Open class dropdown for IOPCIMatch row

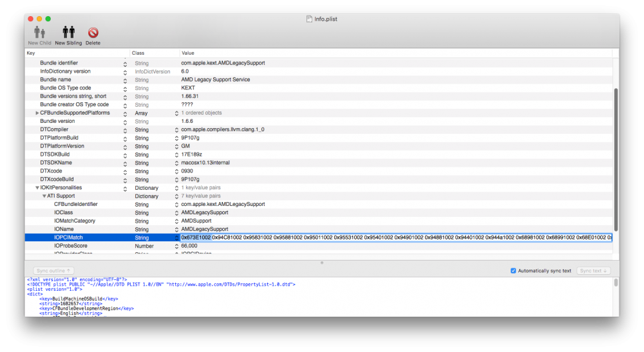click(x=176, y=238)
